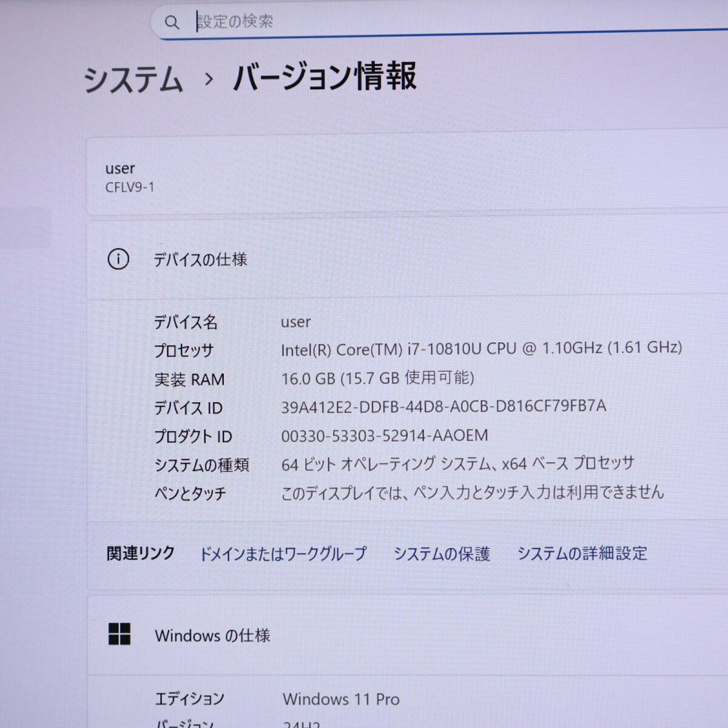728x728 pixels.
Task: Click the バージョン情報 page title
Action: 325,76
